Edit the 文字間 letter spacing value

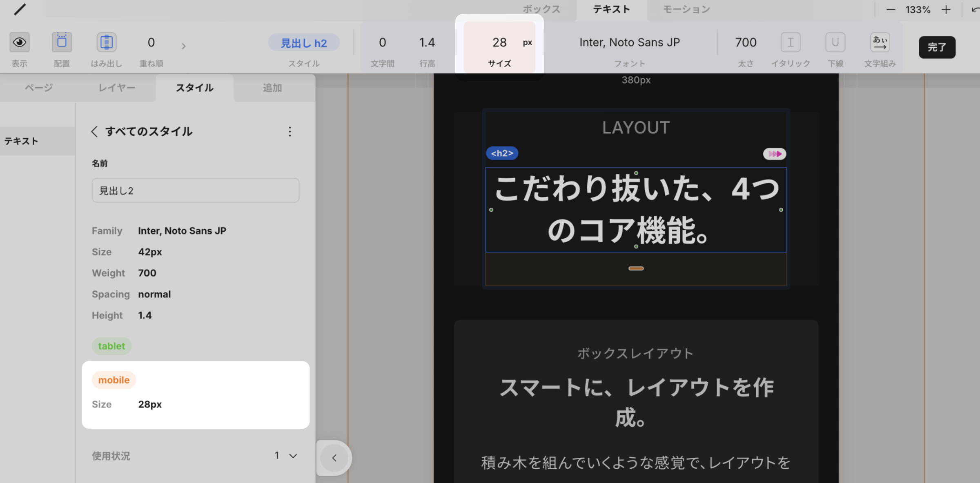(x=383, y=42)
